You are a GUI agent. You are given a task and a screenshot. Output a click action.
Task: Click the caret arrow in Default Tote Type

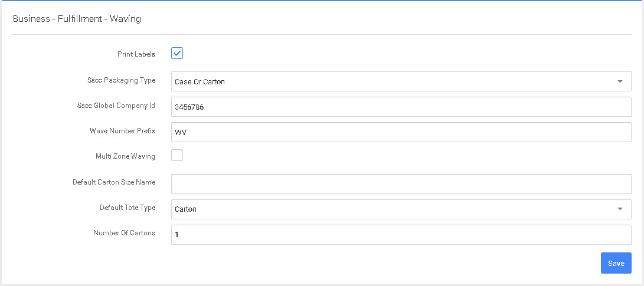pos(619,209)
